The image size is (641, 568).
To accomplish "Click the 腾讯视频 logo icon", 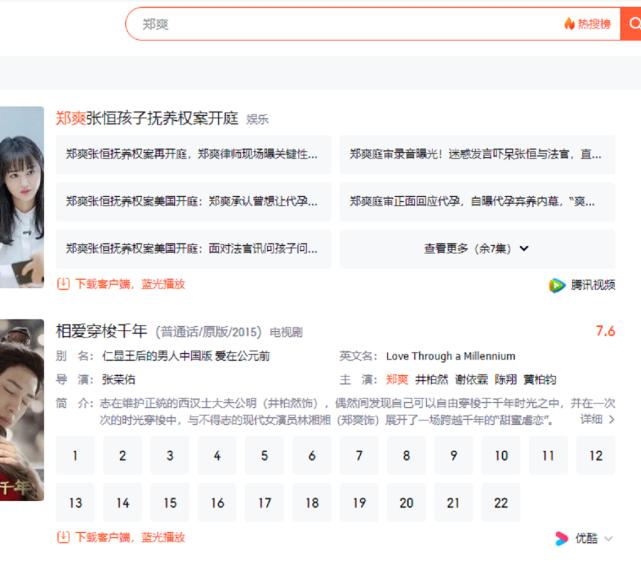I will (x=557, y=285).
